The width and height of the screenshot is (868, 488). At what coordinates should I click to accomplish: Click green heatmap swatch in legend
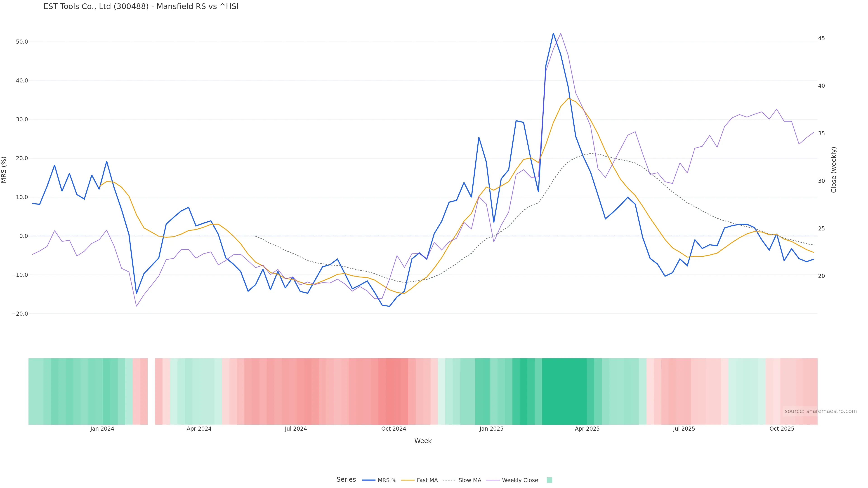pos(549,480)
